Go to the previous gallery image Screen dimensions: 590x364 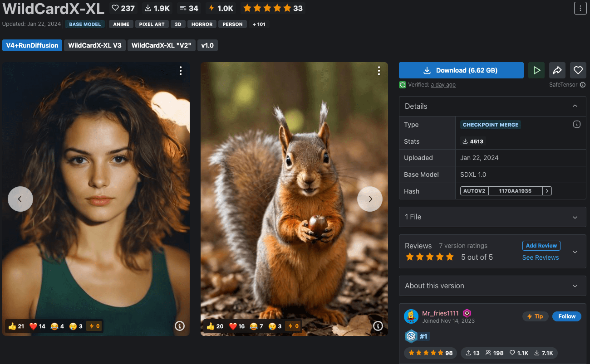(x=20, y=199)
